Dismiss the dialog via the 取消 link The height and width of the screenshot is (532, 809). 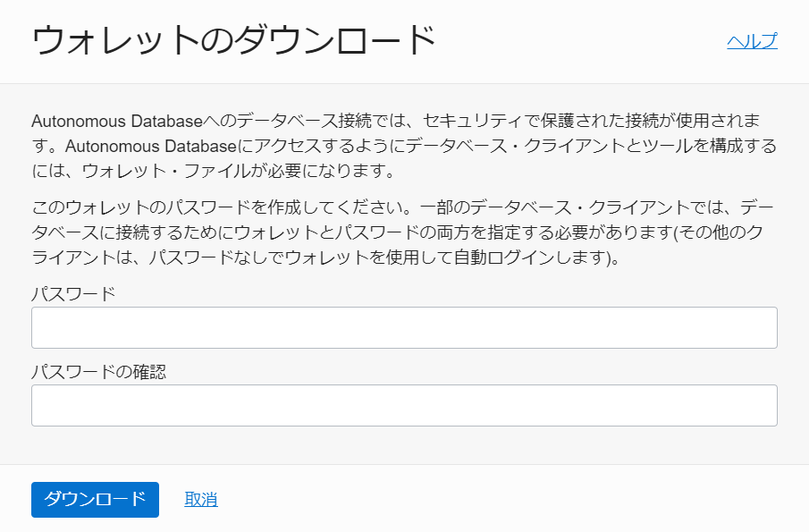coord(201,500)
